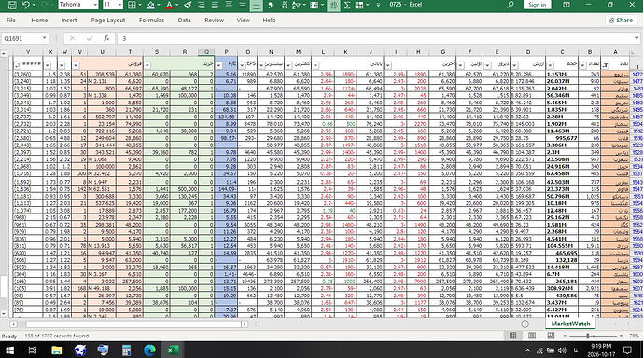Image resolution: width=644 pixels, height=358 pixels.
Task: Click the Center alignment icon
Action: click(x=202, y=5)
